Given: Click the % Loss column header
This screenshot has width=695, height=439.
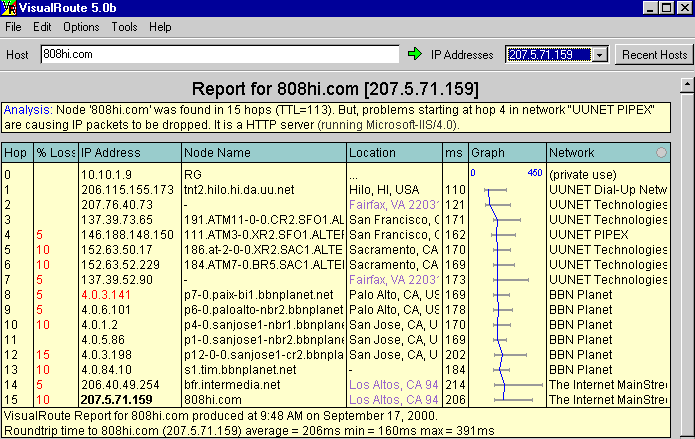Looking at the screenshot, I should 56,153.
